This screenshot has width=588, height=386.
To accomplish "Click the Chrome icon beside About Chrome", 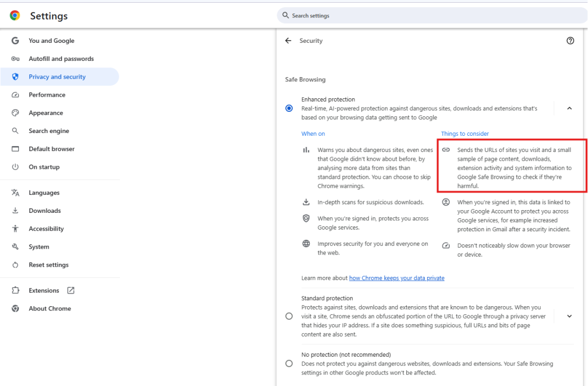I will click(15, 308).
